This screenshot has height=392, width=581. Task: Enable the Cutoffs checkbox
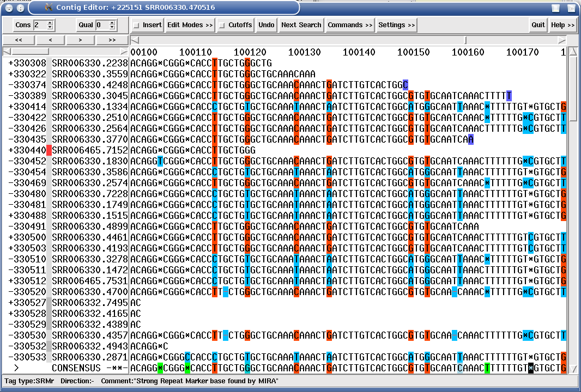(222, 25)
